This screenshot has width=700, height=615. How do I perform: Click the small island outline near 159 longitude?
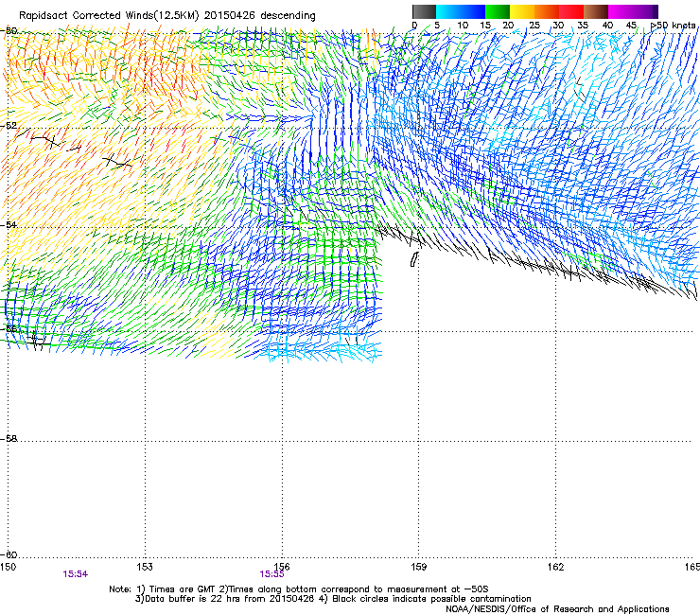pos(414,259)
